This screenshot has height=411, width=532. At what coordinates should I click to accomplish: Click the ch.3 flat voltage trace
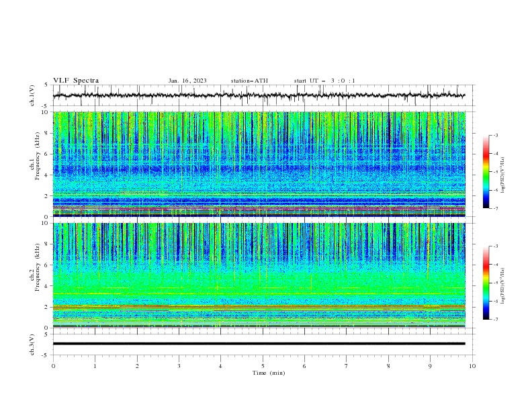(x=259, y=344)
